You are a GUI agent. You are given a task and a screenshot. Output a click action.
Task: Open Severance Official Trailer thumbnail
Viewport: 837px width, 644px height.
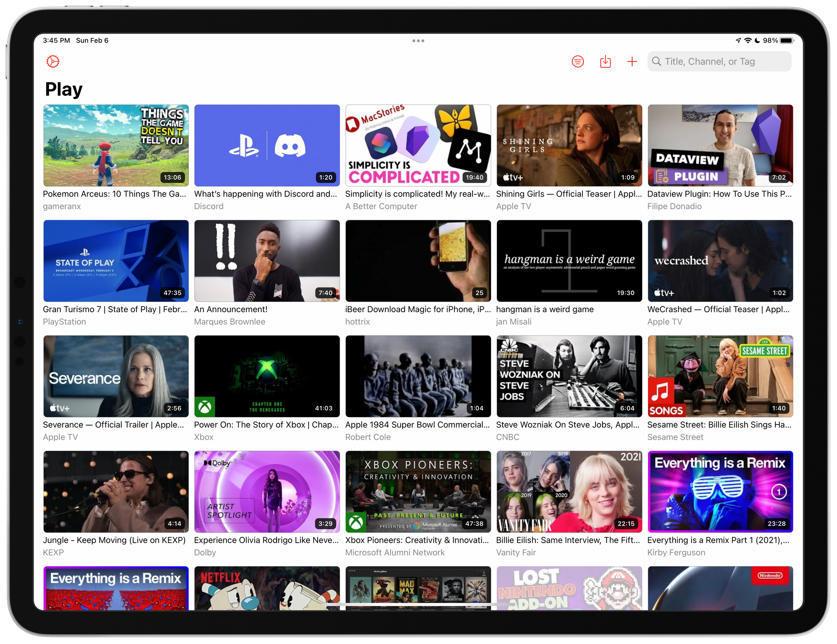click(116, 376)
